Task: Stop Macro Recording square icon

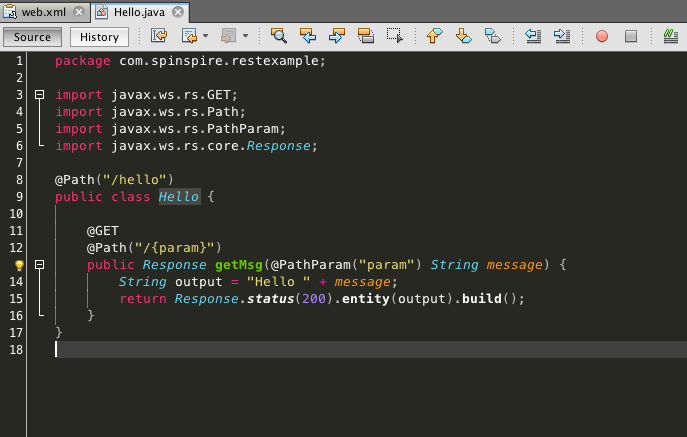Action: pyautogui.click(x=631, y=36)
